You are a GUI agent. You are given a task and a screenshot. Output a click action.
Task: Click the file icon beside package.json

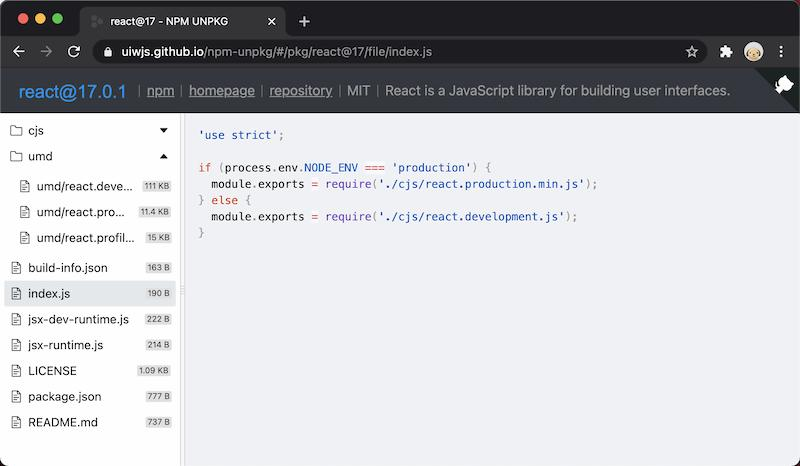coord(16,397)
